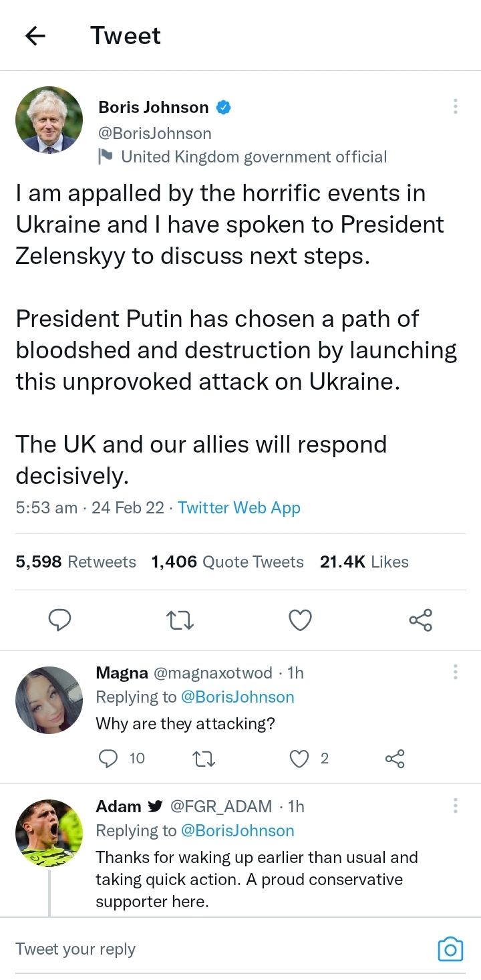This screenshot has height=980, width=481.
Task: Open more options on Adam's reply
Action: point(455,806)
